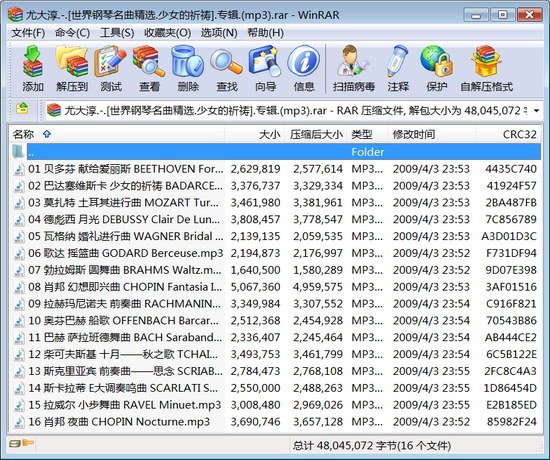This screenshot has width=550, height=460.
Task: Click CRC32 value 4435C740
Action: (511, 169)
